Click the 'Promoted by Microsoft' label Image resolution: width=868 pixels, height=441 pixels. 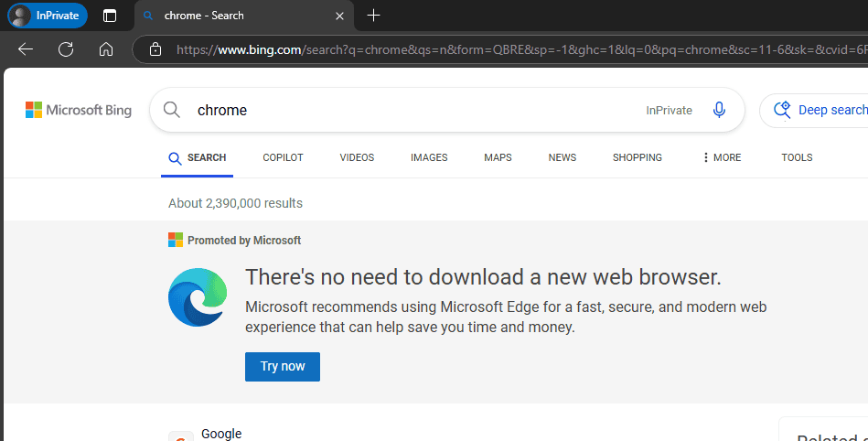pyautogui.click(x=244, y=241)
